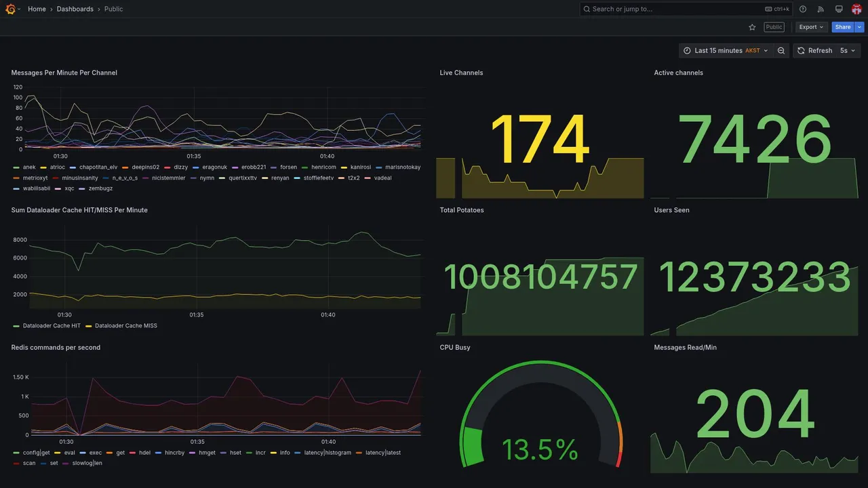This screenshot has height=488, width=868.
Task: Click the monitor icon beside the avatar
Action: [839, 9]
